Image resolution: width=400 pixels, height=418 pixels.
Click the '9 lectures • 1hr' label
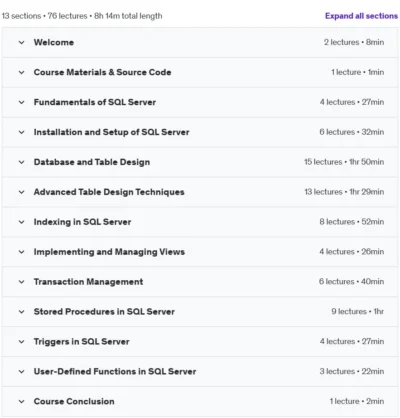357,312
